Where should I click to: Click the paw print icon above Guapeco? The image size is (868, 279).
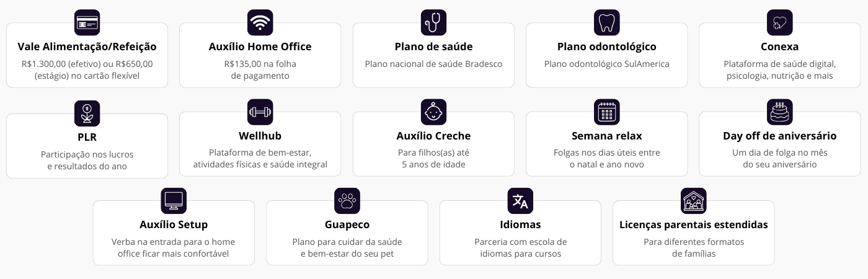[x=347, y=201]
